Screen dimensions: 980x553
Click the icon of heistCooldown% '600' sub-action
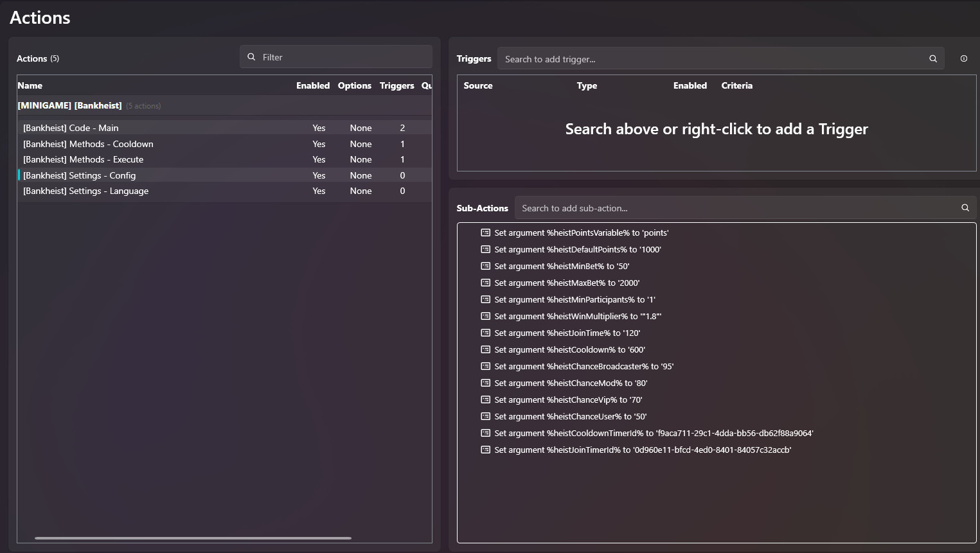pyautogui.click(x=486, y=349)
